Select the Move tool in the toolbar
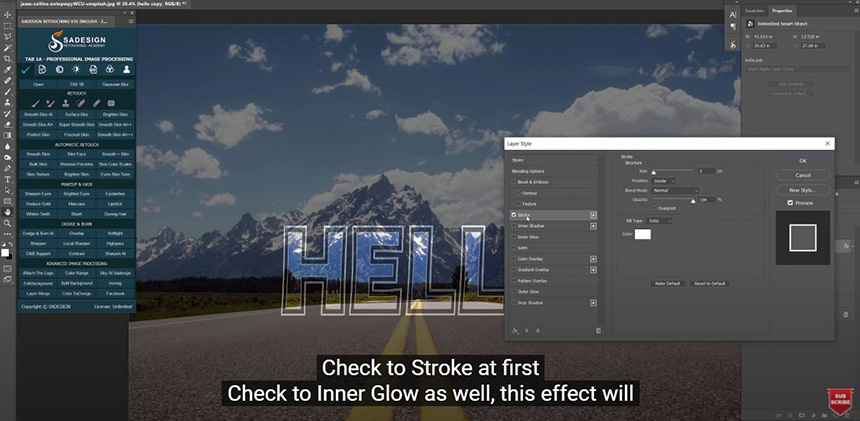The image size is (860, 421). 8,15
